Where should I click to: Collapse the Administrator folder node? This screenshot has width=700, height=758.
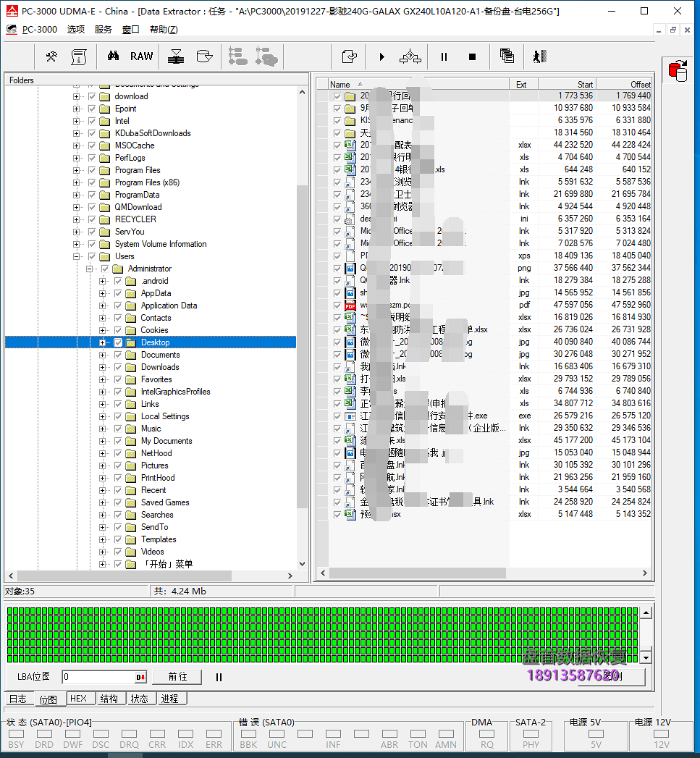90,269
